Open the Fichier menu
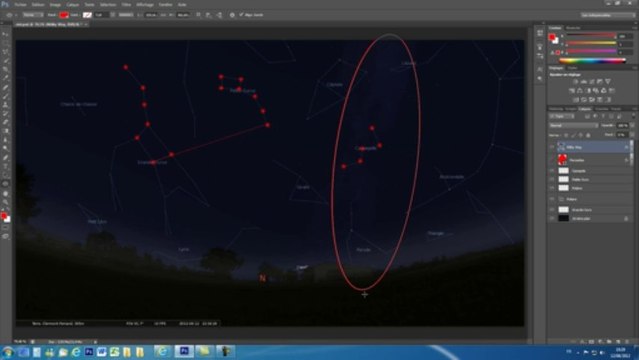This screenshot has height=360, width=639. click(x=20, y=4)
